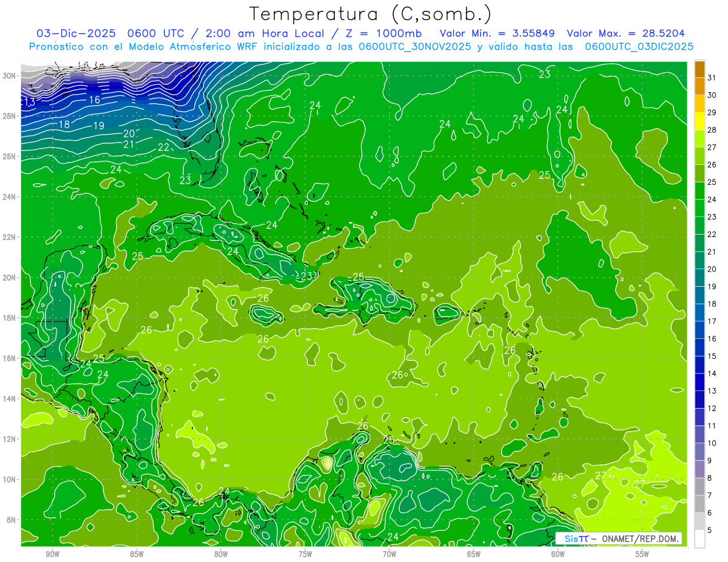Click the '24N' latitude axis label
This screenshot has height=562, width=728.
(10, 197)
